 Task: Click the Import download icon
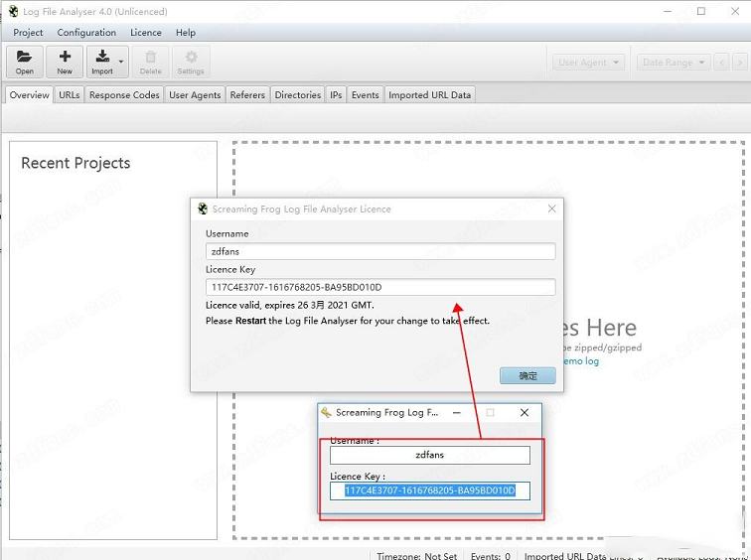point(101,62)
